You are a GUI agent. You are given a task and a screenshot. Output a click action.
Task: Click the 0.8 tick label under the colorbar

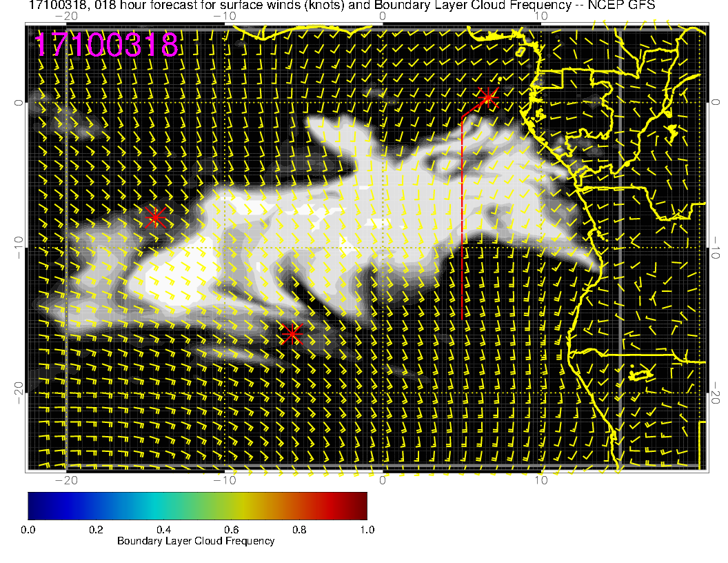point(299,529)
